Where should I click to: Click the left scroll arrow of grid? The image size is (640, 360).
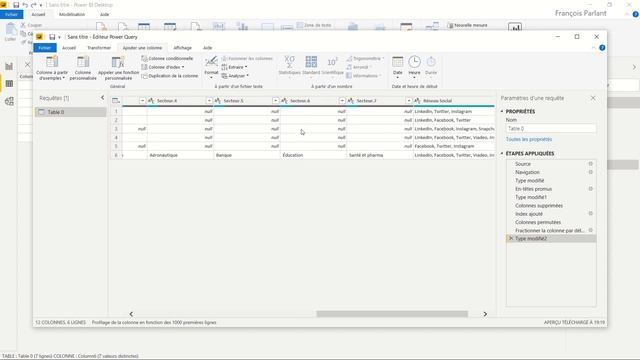[131, 314]
